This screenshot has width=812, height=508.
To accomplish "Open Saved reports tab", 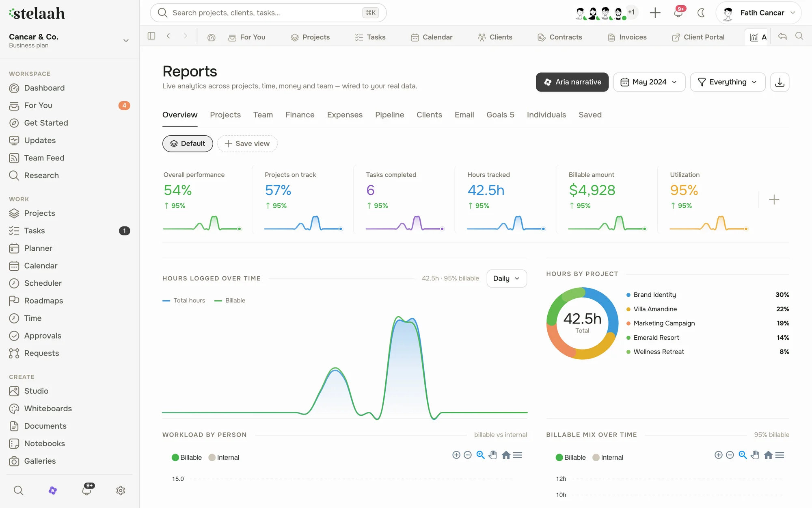I will point(590,115).
